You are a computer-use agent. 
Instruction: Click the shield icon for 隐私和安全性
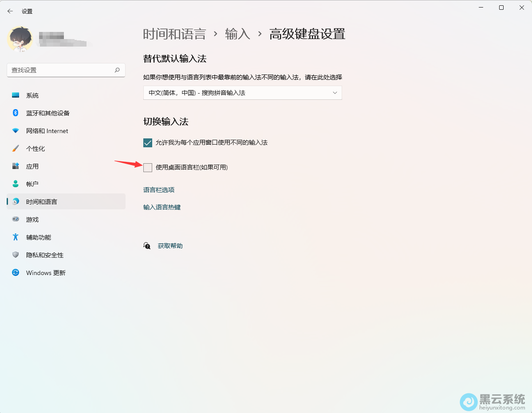coord(16,255)
